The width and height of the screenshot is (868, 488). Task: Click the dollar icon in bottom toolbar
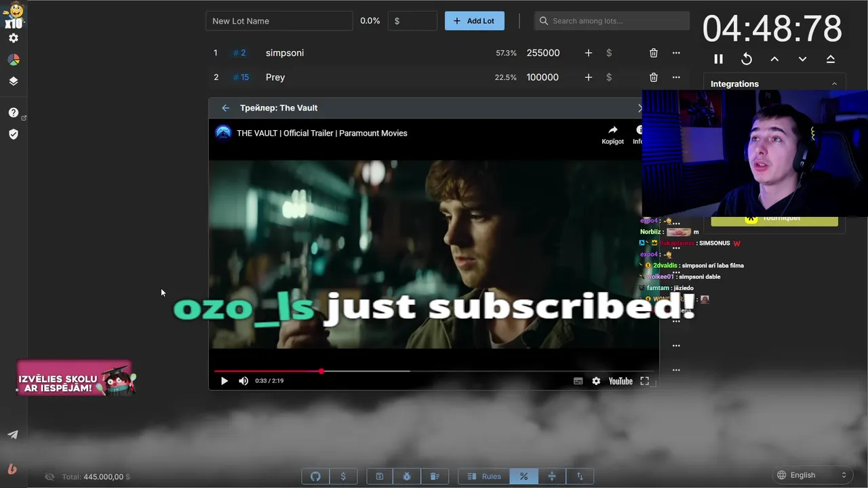point(343,476)
